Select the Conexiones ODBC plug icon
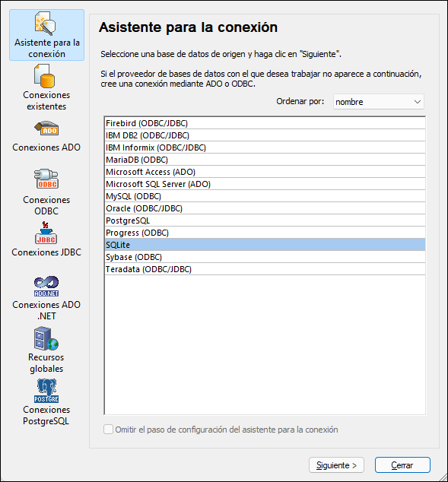This screenshot has height=482, width=448. pyautogui.click(x=46, y=179)
